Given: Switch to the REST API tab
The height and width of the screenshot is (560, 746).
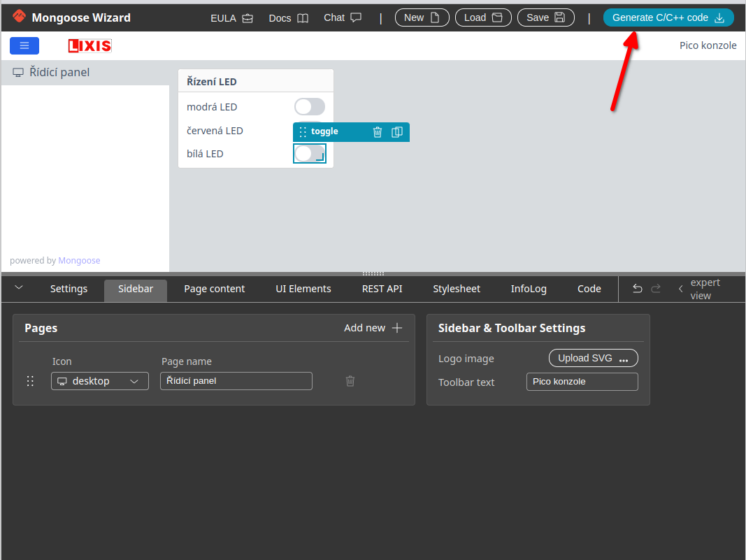Looking at the screenshot, I should click(x=382, y=289).
